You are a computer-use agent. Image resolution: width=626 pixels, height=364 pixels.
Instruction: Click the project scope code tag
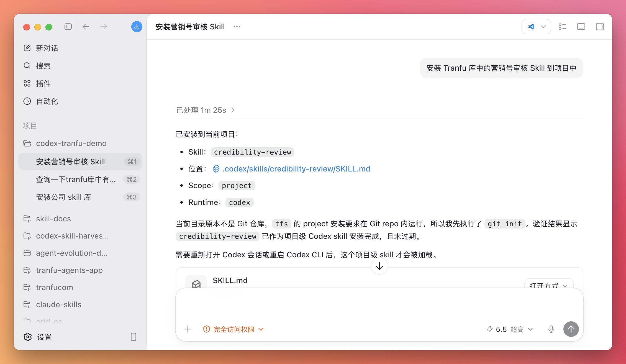pyautogui.click(x=237, y=186)
